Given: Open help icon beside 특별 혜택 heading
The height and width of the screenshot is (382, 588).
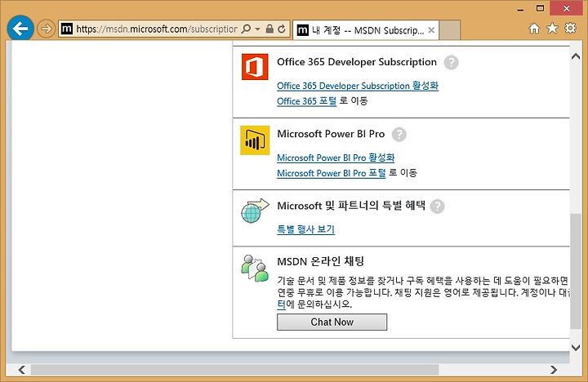Looking at the screenshot, I should click(x=437, y=207).
